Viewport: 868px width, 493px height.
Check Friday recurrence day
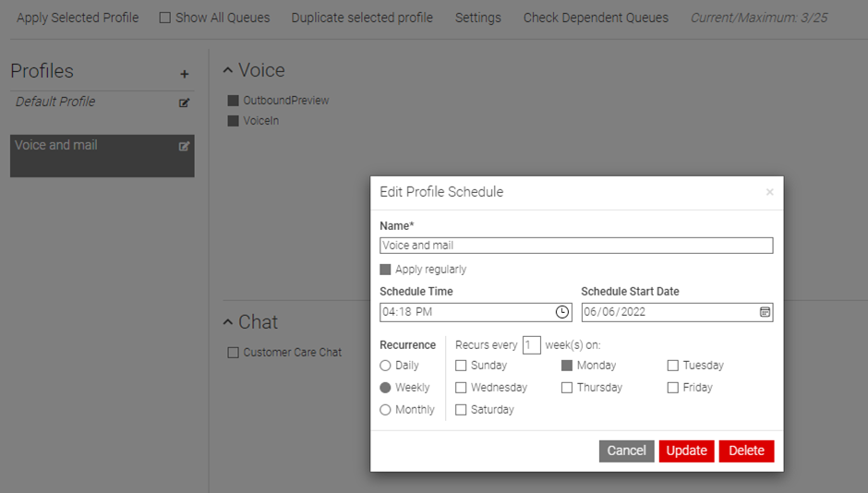[672, 388]
